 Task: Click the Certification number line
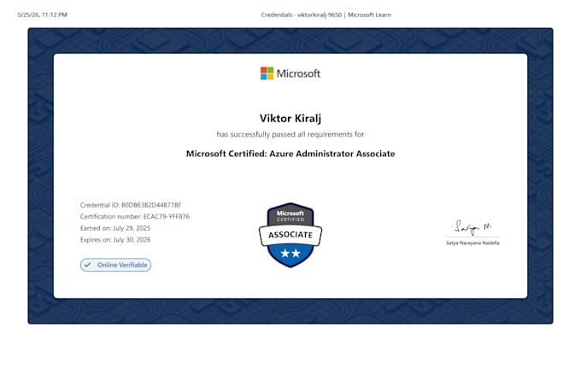[135, 216]
